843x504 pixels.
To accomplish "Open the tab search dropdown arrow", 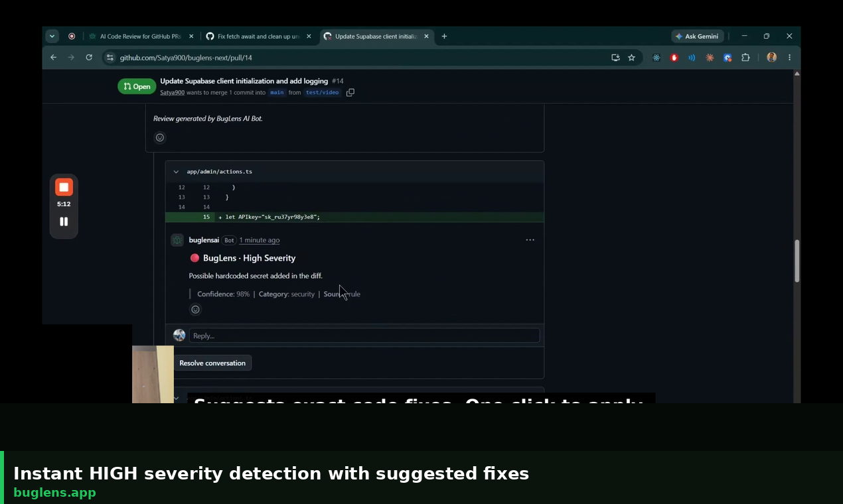I will [x=52, y=36].
